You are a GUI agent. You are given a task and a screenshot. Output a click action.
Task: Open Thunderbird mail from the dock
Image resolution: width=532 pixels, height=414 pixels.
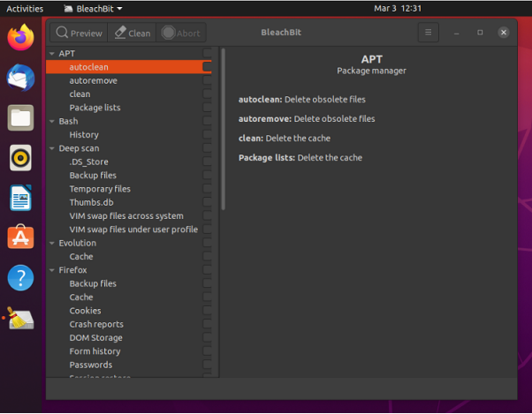pos(20,78)
